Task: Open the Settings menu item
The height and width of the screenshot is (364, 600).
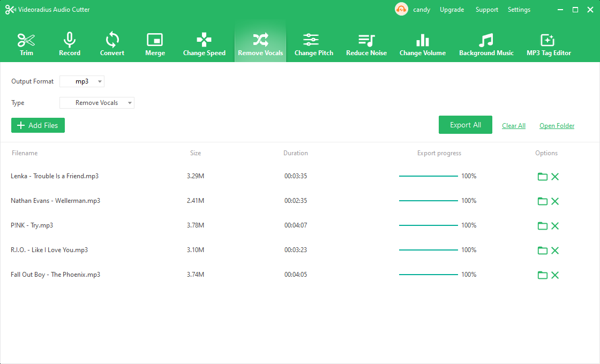Action: [x=519, y=10]
